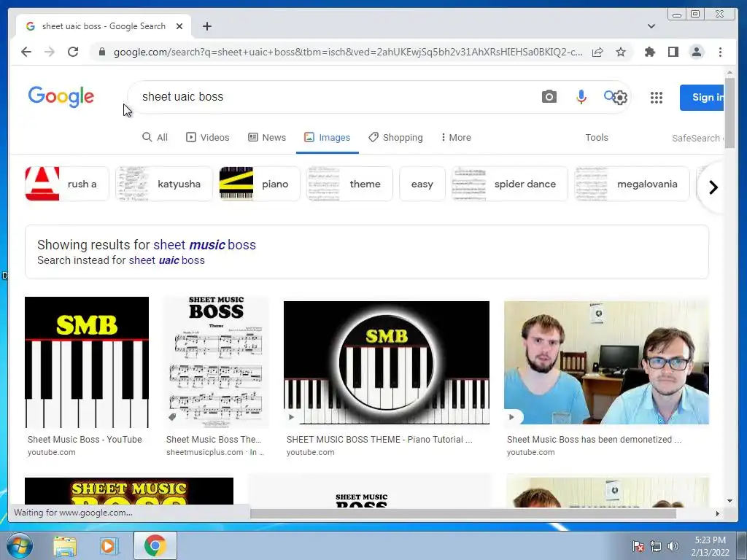Screen dimensions: 747x560
Task: Close the sheet uaic boss tab
Action: tap(179, 26)
